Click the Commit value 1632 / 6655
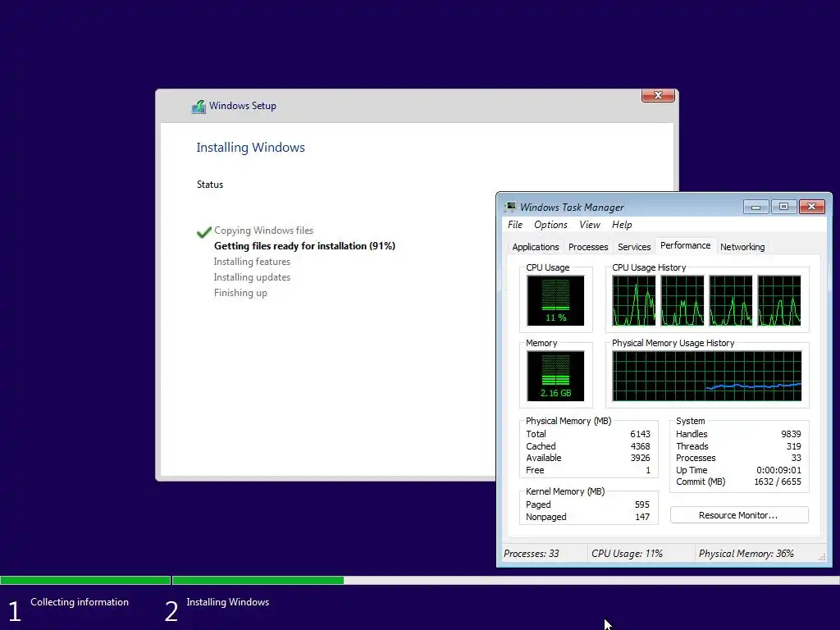The width and height of the screenshot is (840, 630). coord(778,482)
